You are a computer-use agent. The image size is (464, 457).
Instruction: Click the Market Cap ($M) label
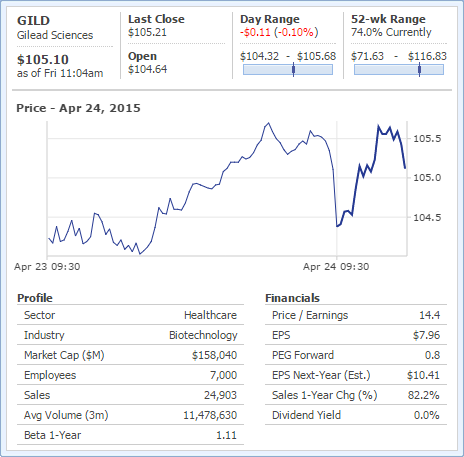point(64,355)
